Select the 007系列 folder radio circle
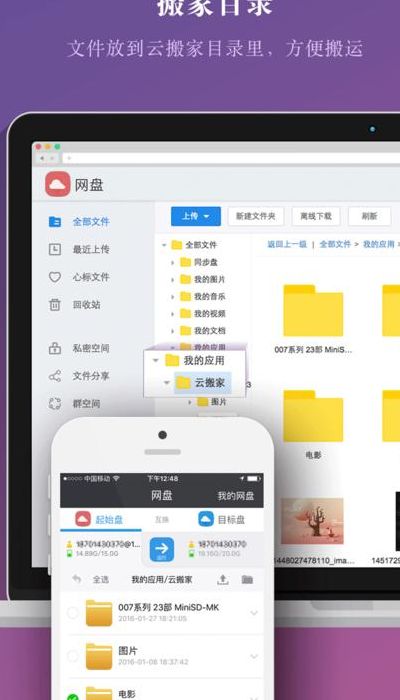400x700 pixels. pos(73,613)
